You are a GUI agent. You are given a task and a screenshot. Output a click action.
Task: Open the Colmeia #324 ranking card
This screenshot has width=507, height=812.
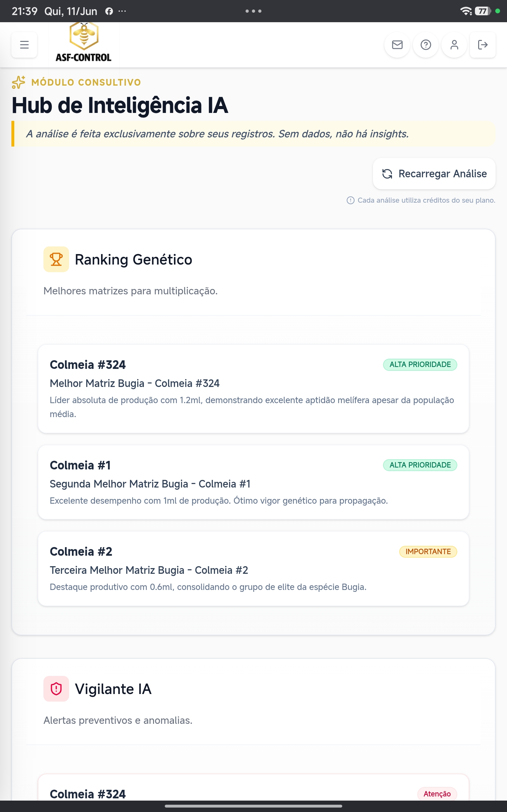tap(253, 389)
